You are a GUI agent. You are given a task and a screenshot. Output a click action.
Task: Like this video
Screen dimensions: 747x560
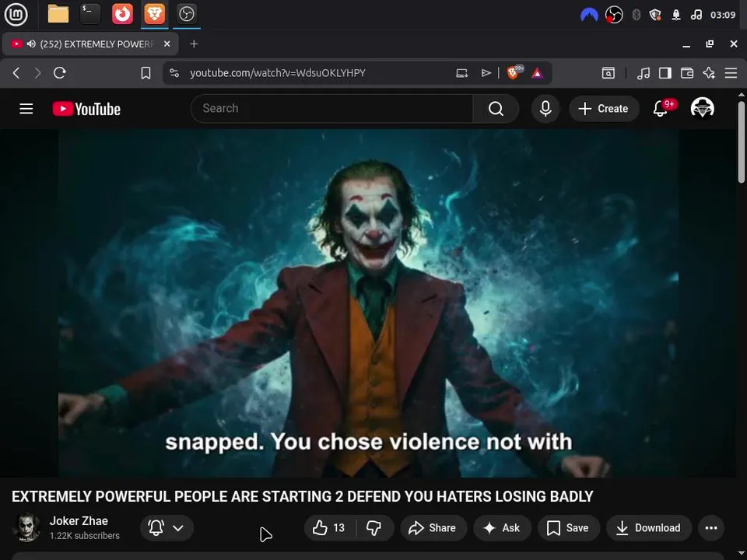(330, 527)
